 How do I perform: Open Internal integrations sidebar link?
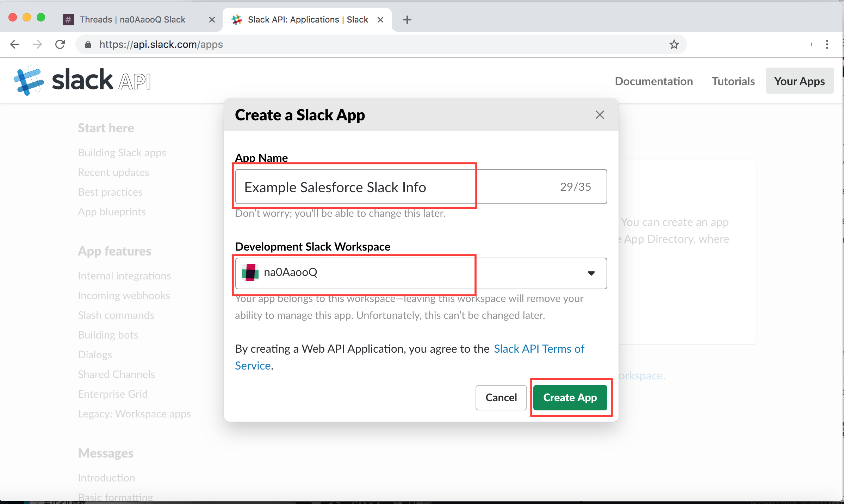pyautogui.click(x=124, y=276)
